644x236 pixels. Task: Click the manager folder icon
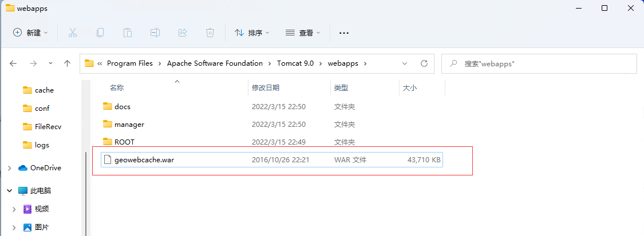point(108,124)
